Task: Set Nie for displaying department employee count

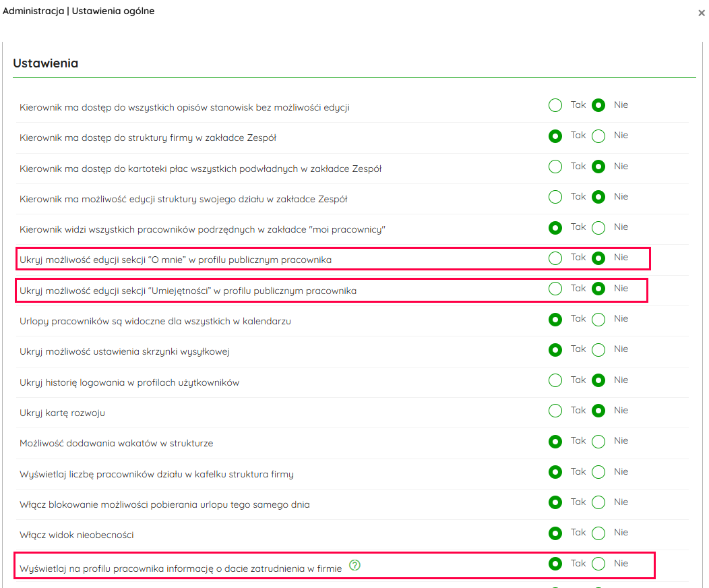Action: 598,472
